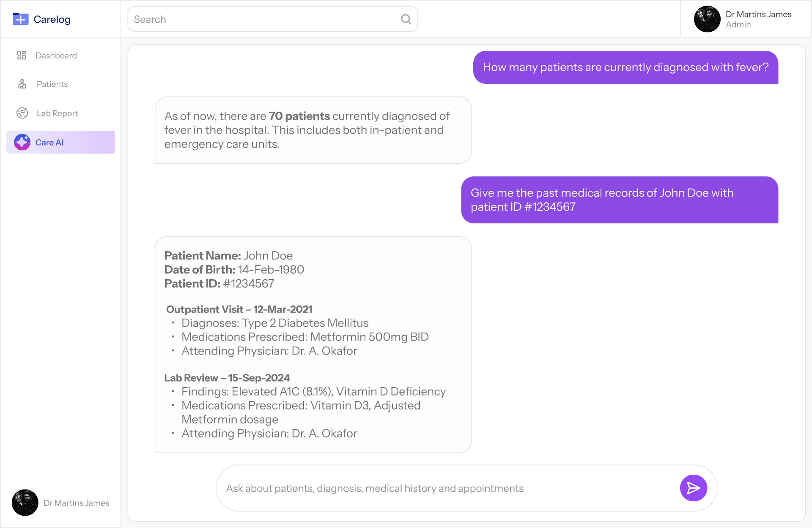Click Dr Martins James sidebar label
Image resolution: width=812 pixels, height=528 pixels.
[76, 503]
